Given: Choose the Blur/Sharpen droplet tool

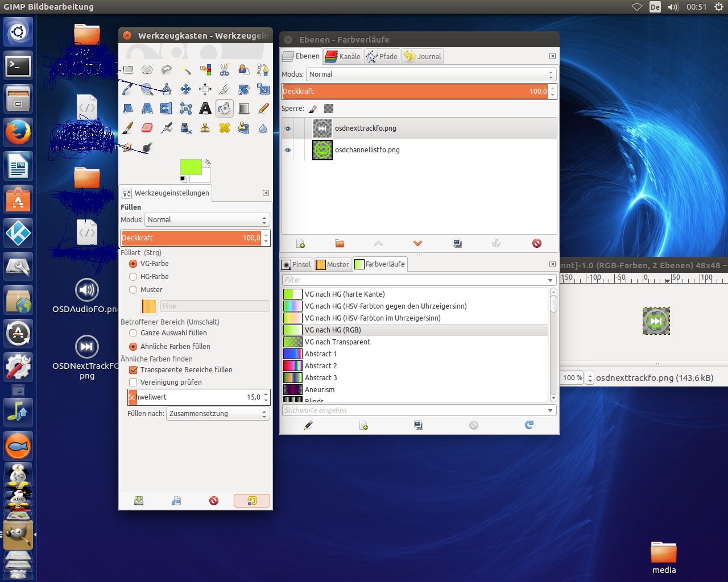Looking at the screenshot, I should [263, 128].
